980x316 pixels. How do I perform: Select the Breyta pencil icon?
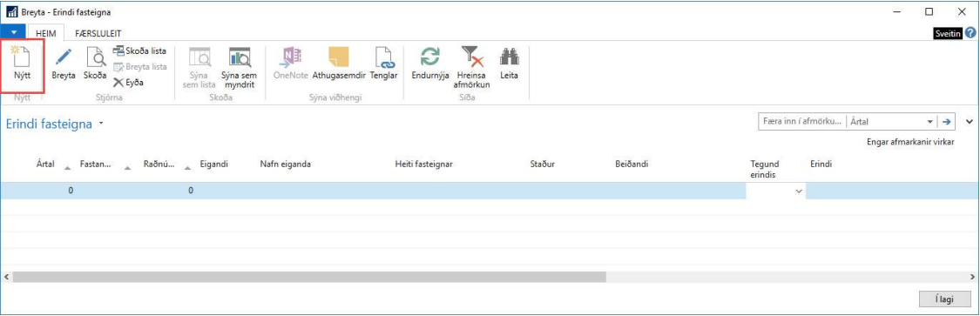[x=64, y=65]
